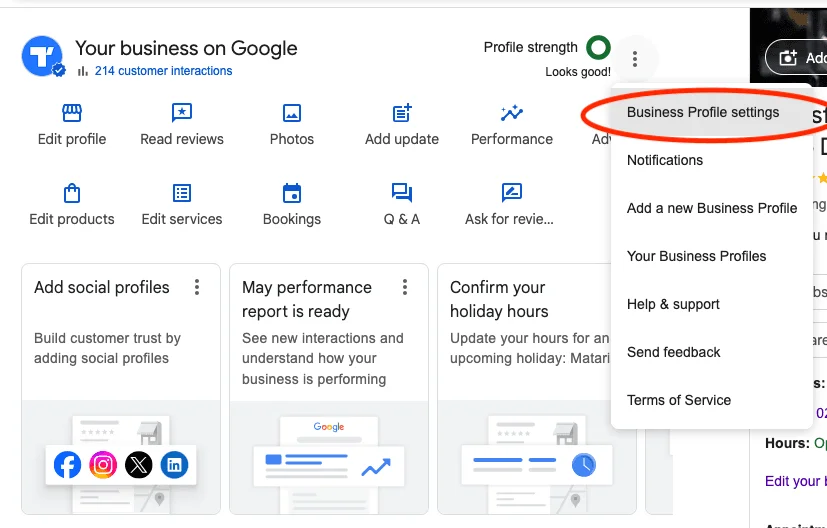Select Notifications in the menu

point(712,160)
